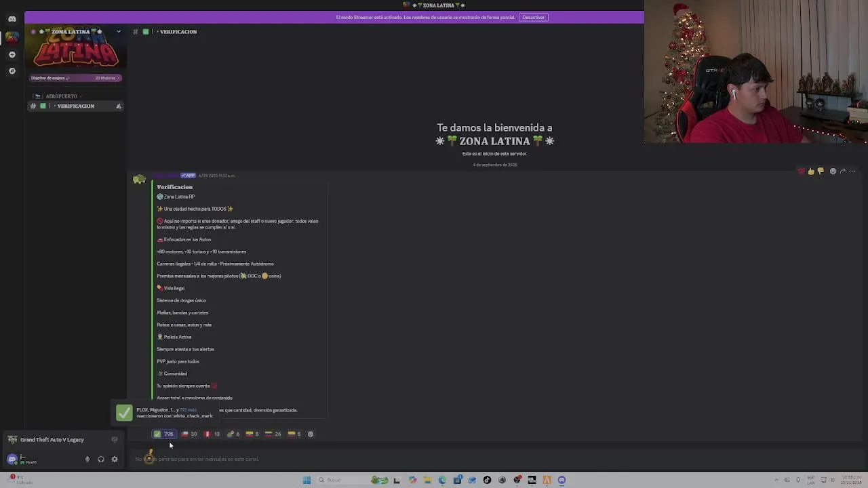Open TikTok app from taskbar
The height and width of the screenshot is (488, 868).
point(487,480)
